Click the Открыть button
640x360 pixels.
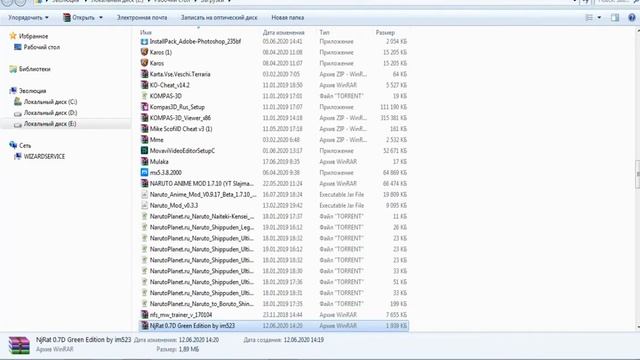coord(79,18)
